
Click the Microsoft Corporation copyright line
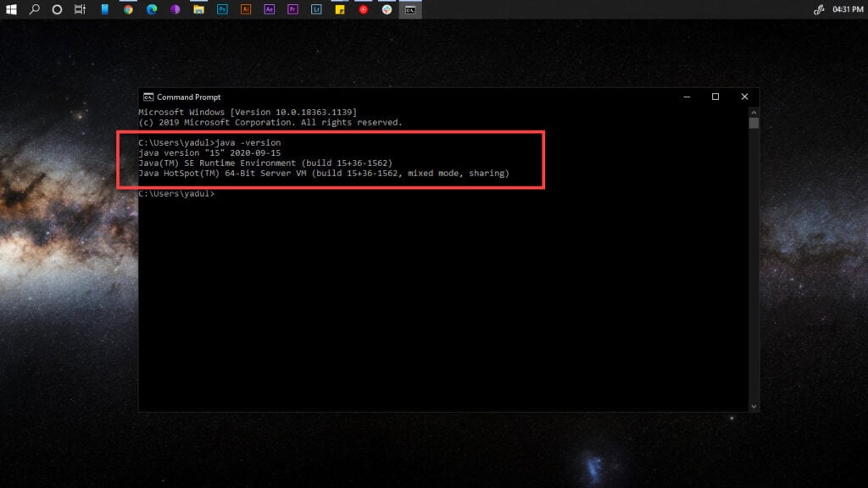270,122
